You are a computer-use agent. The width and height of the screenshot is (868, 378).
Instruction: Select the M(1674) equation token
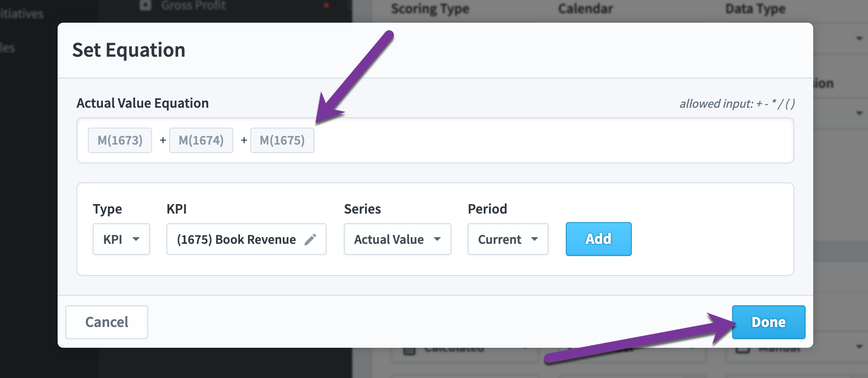[x=201, y=140]
